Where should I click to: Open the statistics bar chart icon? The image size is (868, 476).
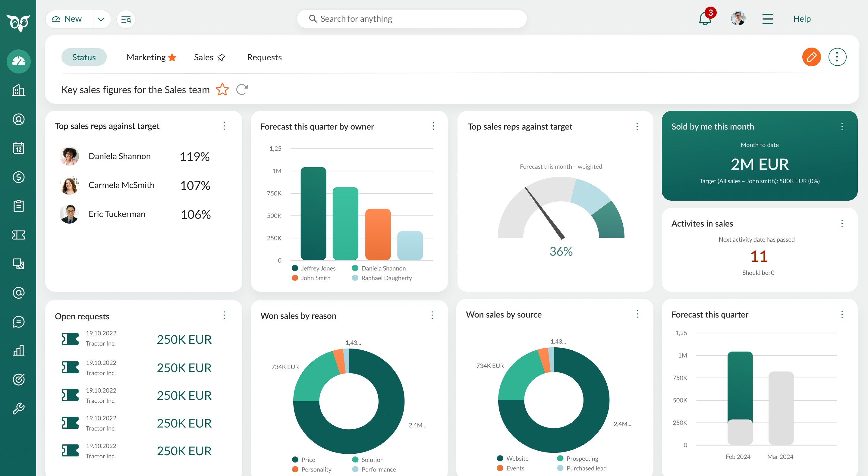[18, 351]
